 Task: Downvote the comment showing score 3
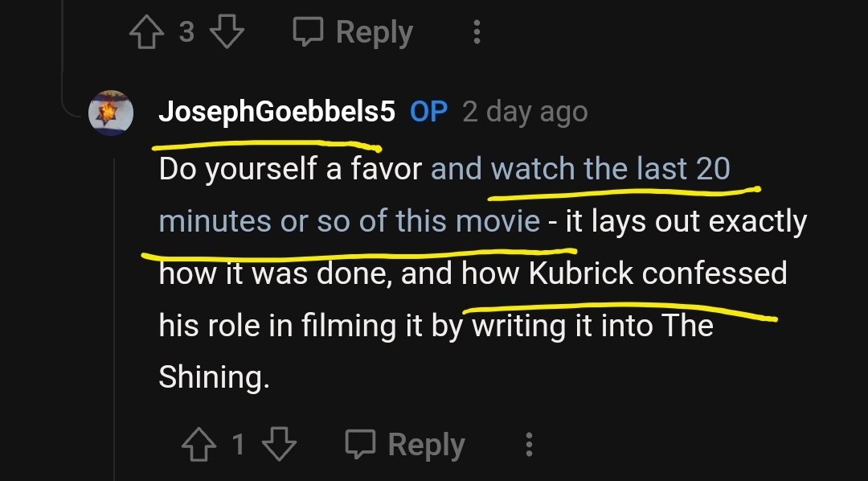[227, 32]
